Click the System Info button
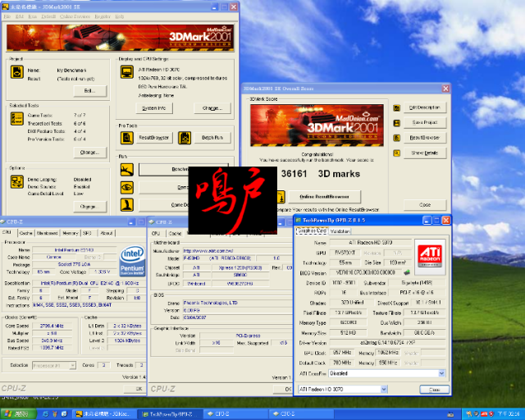The width and height of the screenshot is (525, 420). 154,108
